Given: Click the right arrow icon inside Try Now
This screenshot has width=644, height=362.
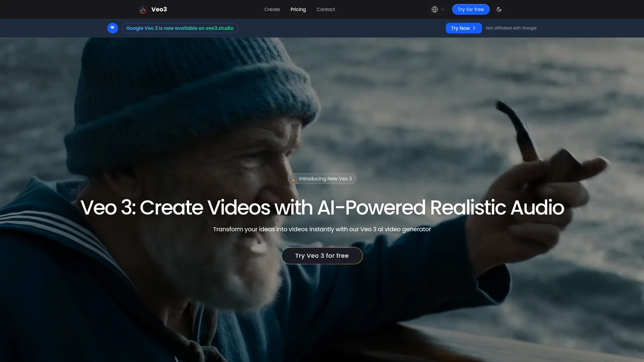Looking at the screenshot, I should [474, 28].
